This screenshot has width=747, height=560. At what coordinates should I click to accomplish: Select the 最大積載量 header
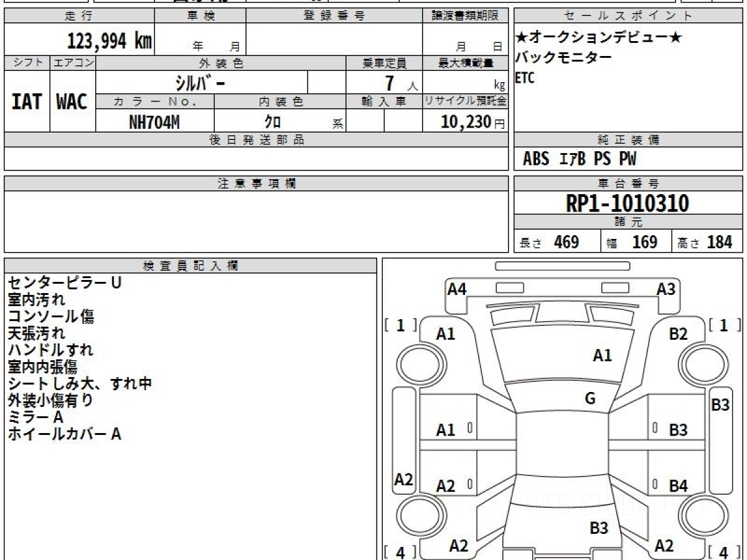465,63
